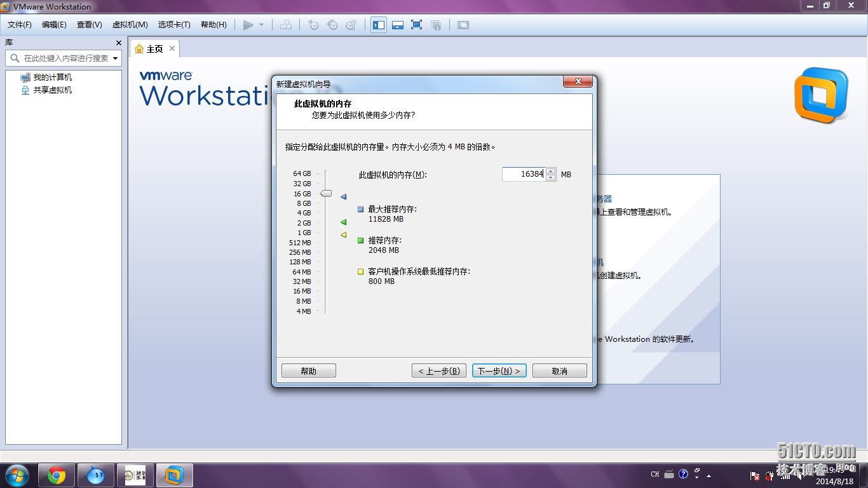Open the snapshot manager toolbar icon
The width and height of the screenshot is (868, 488).
coord(351,25)
